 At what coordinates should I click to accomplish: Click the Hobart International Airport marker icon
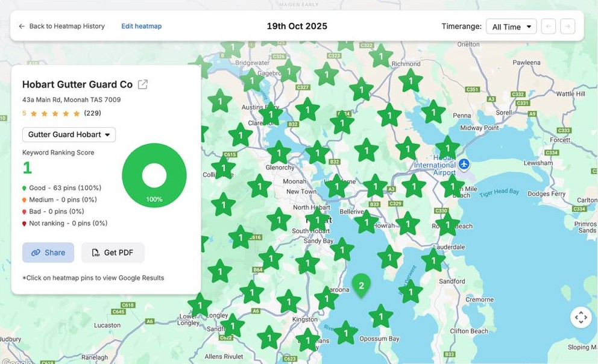pyautogui.click(x=464, y=164)
